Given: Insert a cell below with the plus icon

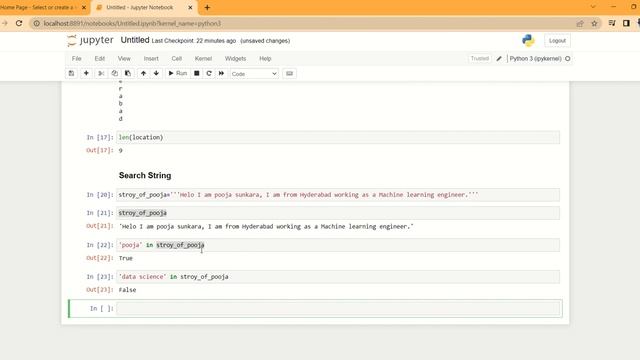Looking at the screenshot, I should click(x=86, y=73).
